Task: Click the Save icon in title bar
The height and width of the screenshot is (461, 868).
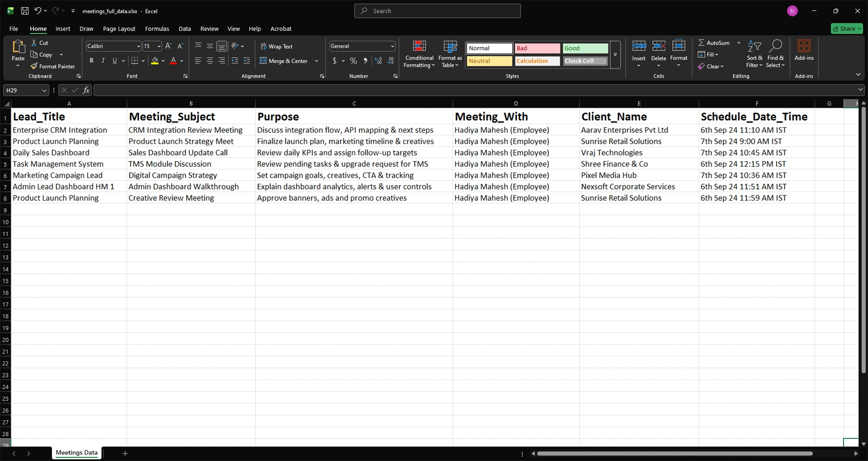Action: click(25, 11)
